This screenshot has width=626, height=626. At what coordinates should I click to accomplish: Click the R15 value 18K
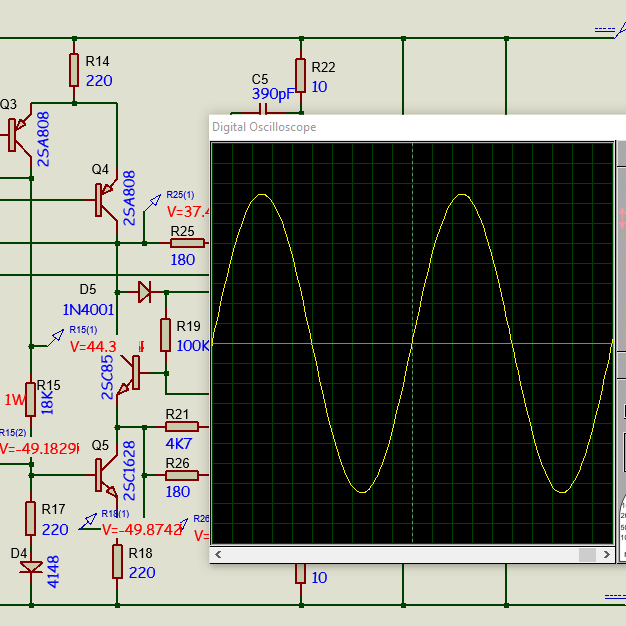click(47, 403)
